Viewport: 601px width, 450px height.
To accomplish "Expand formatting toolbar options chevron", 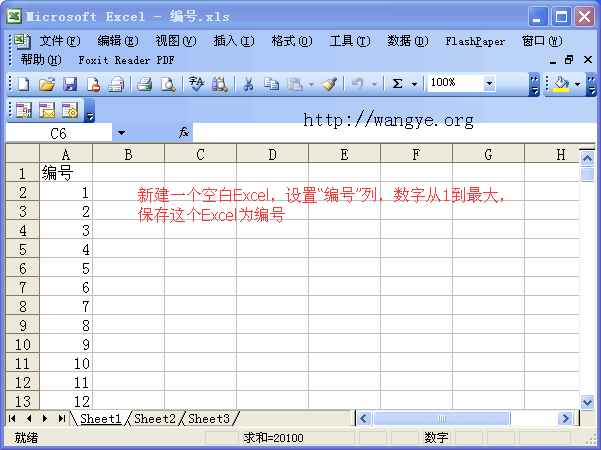I will coord(591,85).
